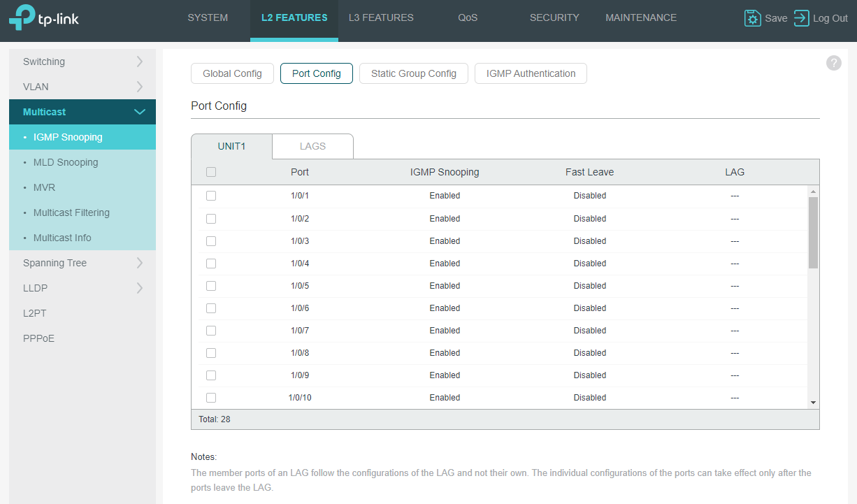Click the Log Out text link

tap(830, 19)
